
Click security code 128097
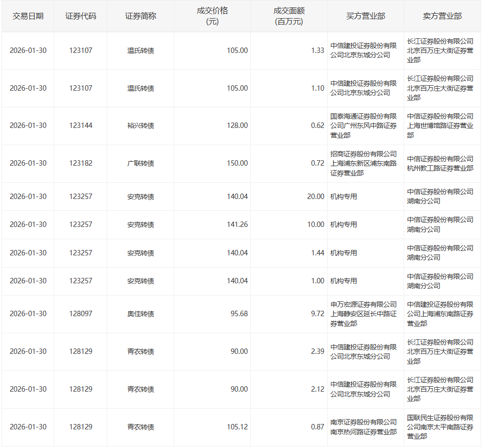[x=80, y=314]
